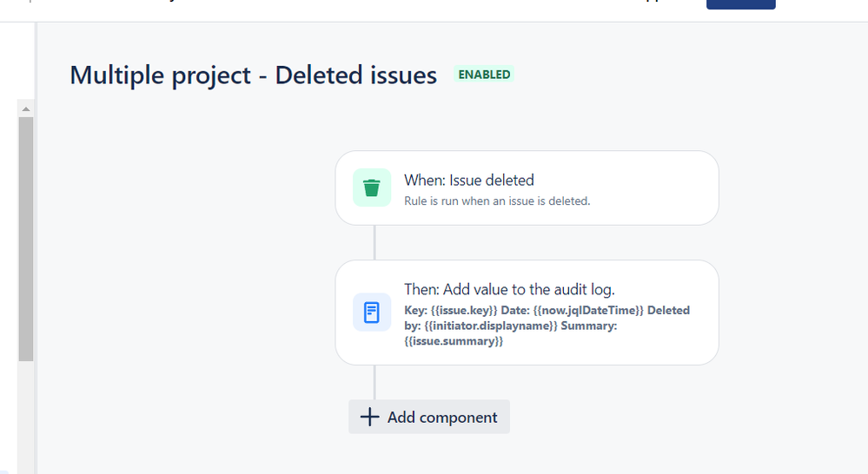Viewport: 868px width, 474px height.
Task: Click the blue audit log document icon
Action: click(x=372, y=313)
